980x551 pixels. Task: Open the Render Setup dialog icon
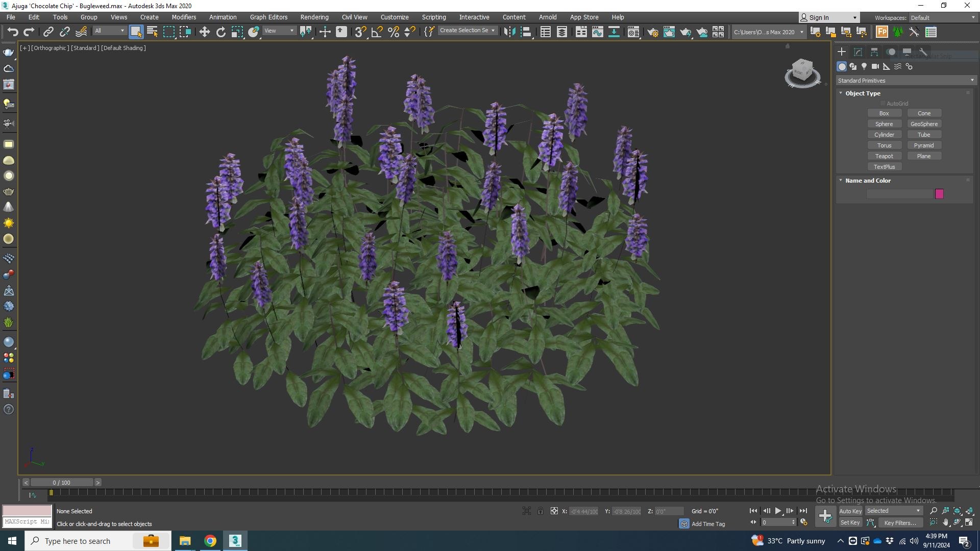tap(652, 32)
